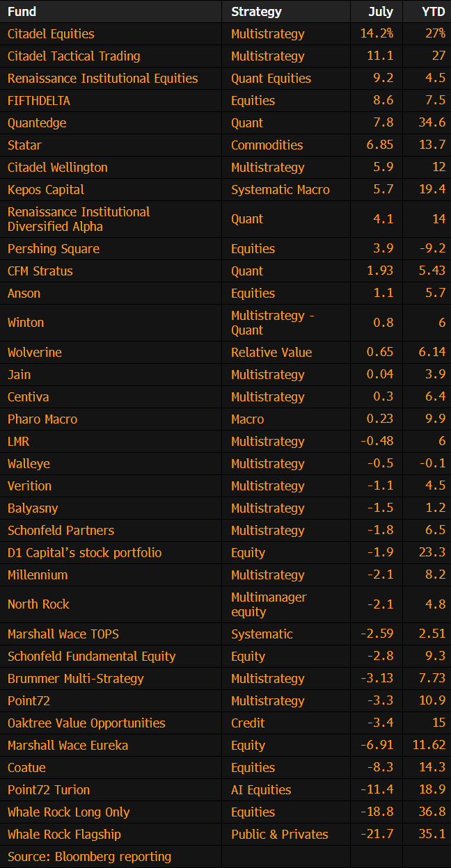The height and width of the screenshot is (868, 451).
Task: Click the 34.6 YTD value for Quantedge
Action: 432,123
